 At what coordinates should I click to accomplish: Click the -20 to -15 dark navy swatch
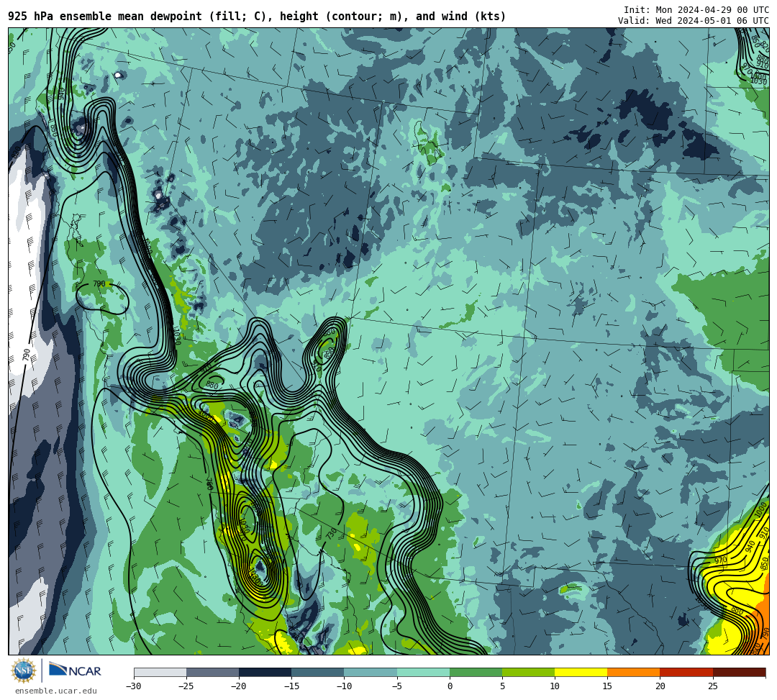(265, 672)
